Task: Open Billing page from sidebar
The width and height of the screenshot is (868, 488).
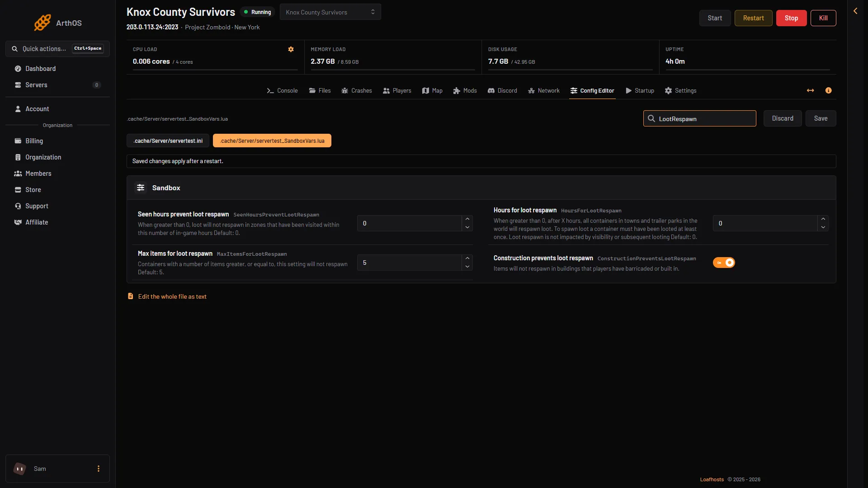Action: [57, 141]
